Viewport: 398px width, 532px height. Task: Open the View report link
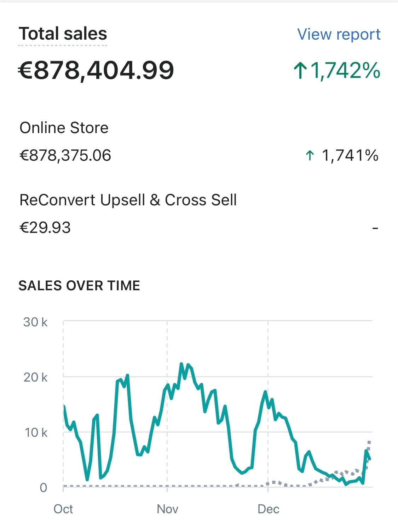339,34
